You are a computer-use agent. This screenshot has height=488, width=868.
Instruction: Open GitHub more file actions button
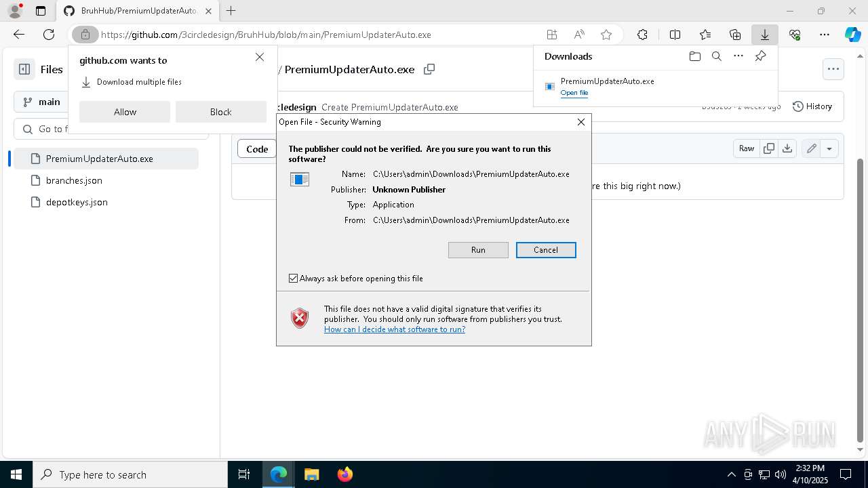tap(833, 68)
